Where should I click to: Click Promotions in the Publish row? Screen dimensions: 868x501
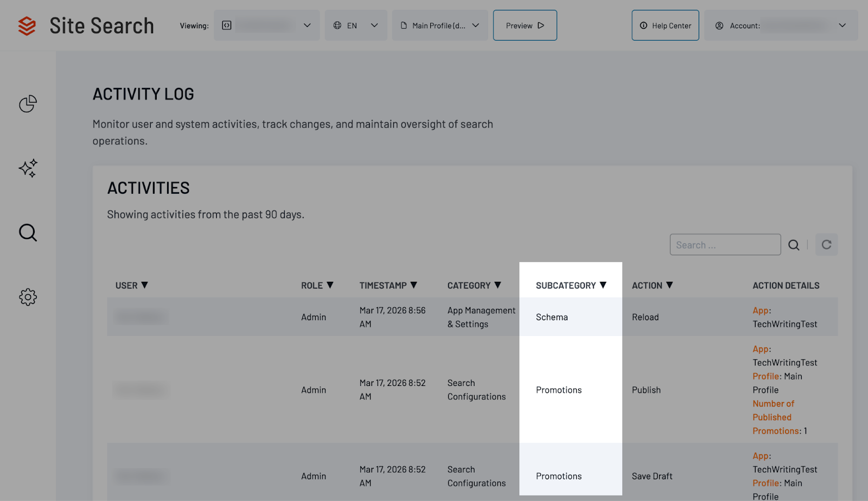[559, 390]
